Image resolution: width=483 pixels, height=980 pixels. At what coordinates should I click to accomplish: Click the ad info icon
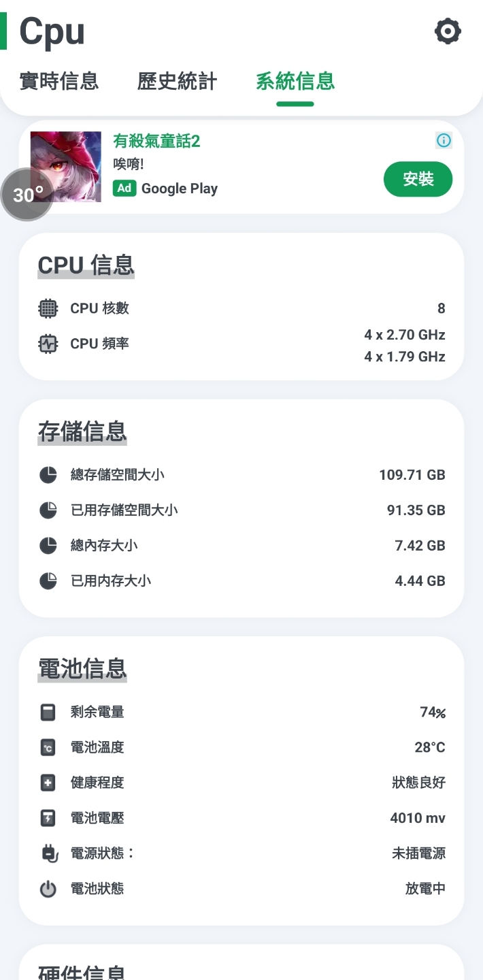pos(444,140)
